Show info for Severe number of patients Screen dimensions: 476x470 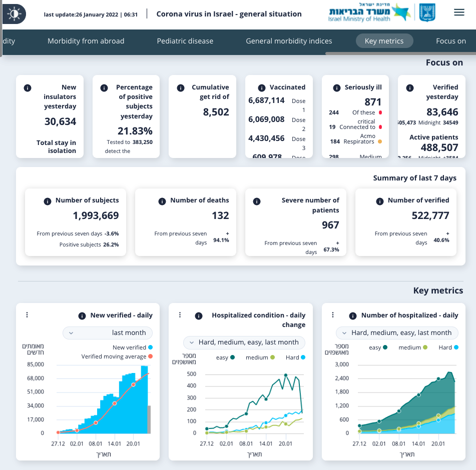pyautogui.click(x=257, y=201)
